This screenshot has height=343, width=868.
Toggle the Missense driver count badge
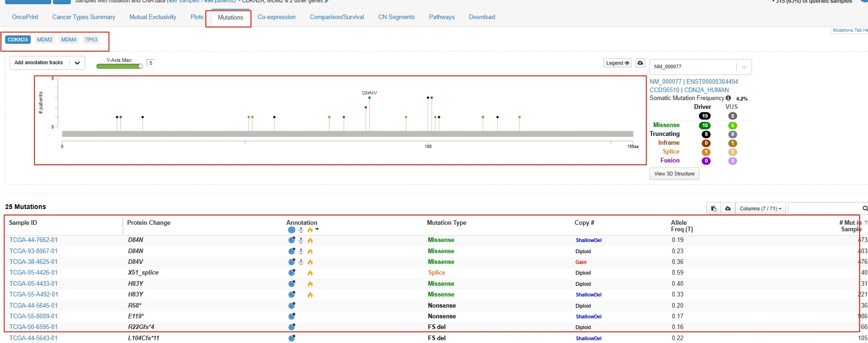705,125
